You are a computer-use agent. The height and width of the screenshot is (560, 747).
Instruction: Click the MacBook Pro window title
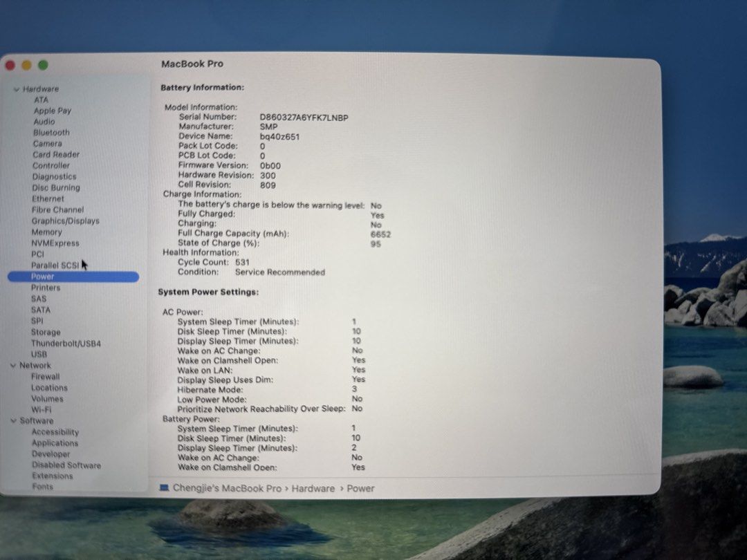click(192, 64)
